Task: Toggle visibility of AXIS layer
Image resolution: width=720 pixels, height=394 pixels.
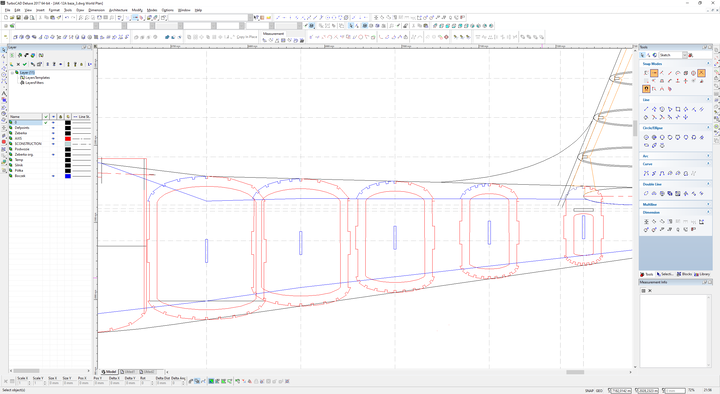Action: pos(53,138)
